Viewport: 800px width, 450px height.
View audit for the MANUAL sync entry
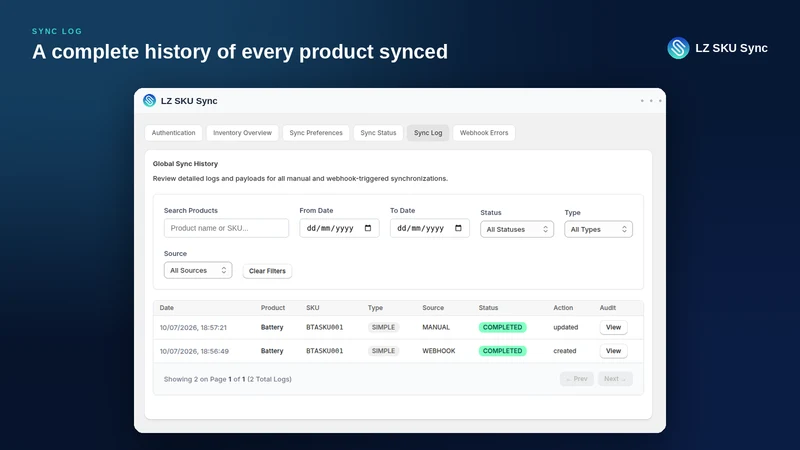pyautogui.click(x=613, y=327)
